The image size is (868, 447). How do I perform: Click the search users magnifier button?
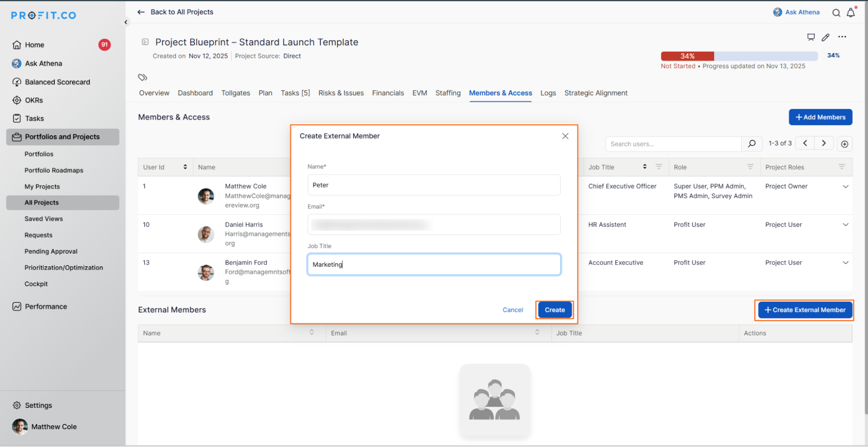[752, 144]
